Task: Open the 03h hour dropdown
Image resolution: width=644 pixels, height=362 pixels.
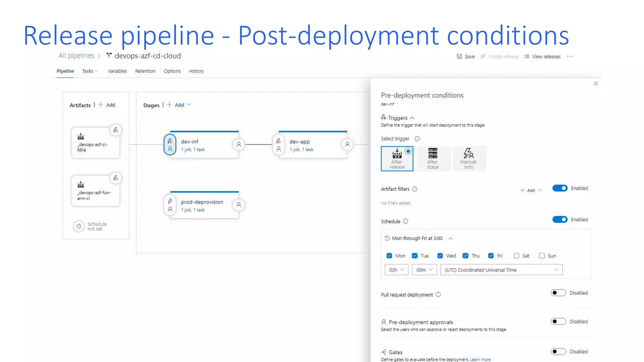Action: point(396,270)
